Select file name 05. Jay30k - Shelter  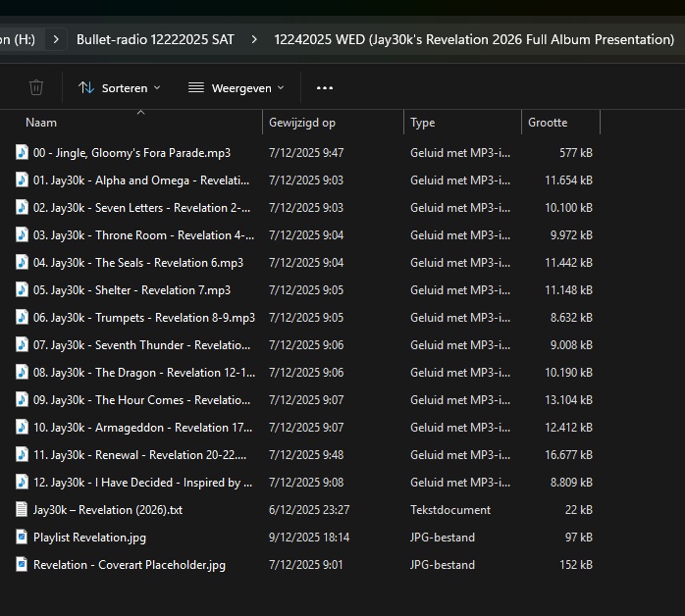tap(132, 290)
